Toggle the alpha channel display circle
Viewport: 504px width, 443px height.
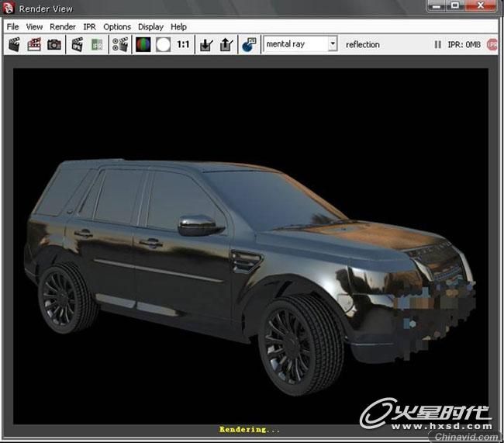[x=163, y=45]
